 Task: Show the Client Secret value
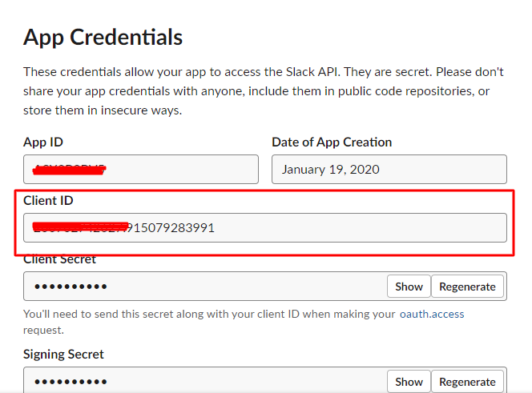coord(409,287)
